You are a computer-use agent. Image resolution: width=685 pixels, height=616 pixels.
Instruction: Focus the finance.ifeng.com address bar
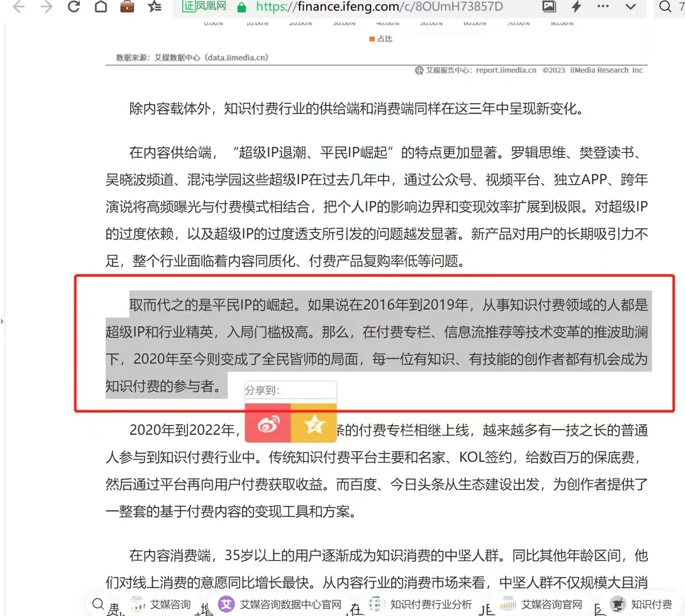point(380,7)
